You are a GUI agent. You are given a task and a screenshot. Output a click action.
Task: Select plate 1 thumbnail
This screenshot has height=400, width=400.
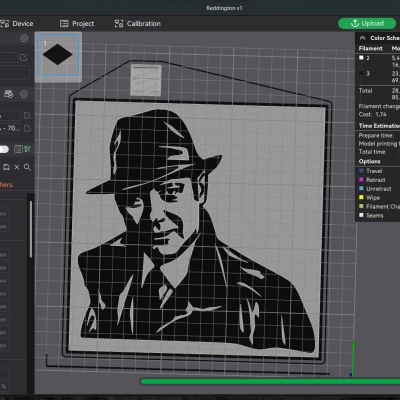pos(58,55)
